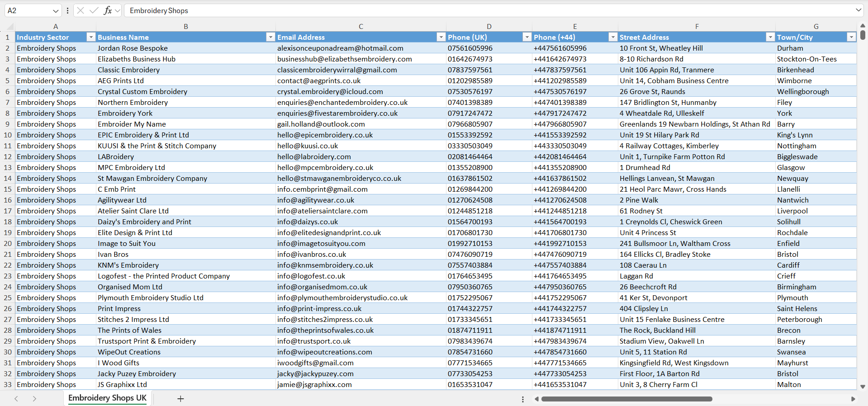Select the Saint Helens town cell

point(816,308)
